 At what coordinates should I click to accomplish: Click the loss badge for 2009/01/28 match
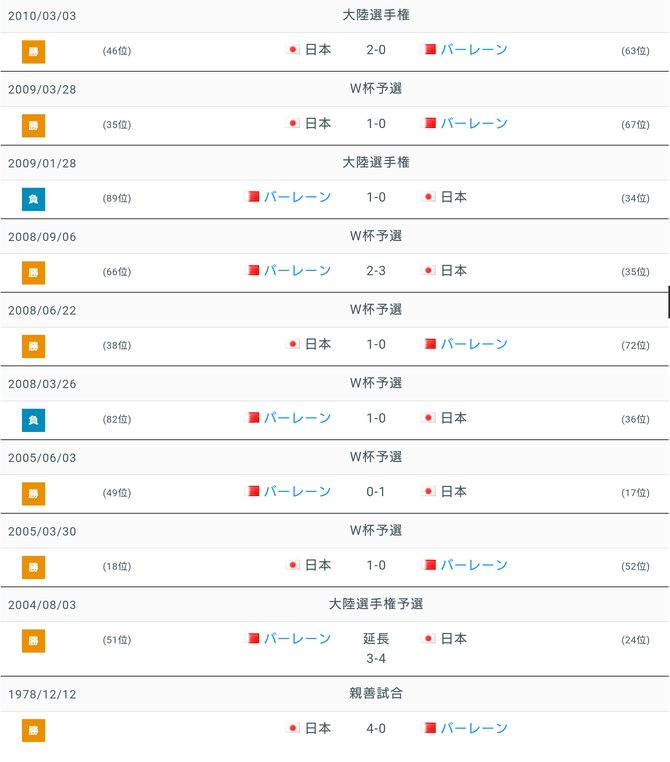point(34,198)
